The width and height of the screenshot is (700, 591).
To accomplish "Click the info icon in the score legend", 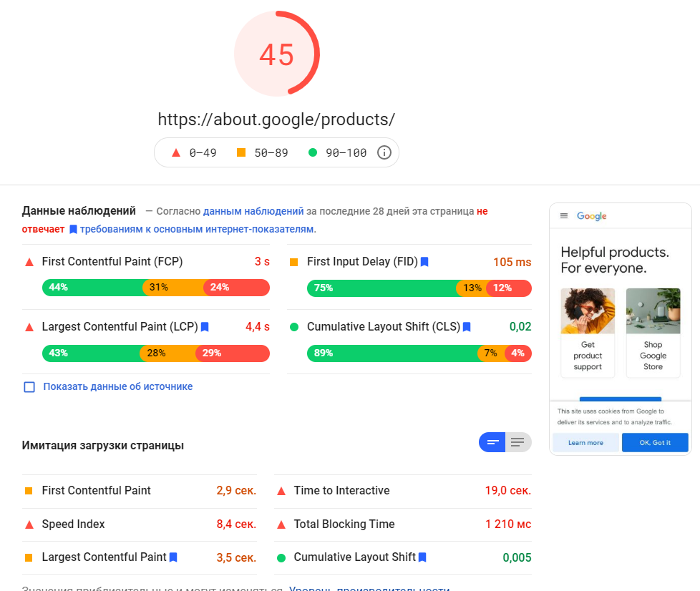I will [384, 152].
